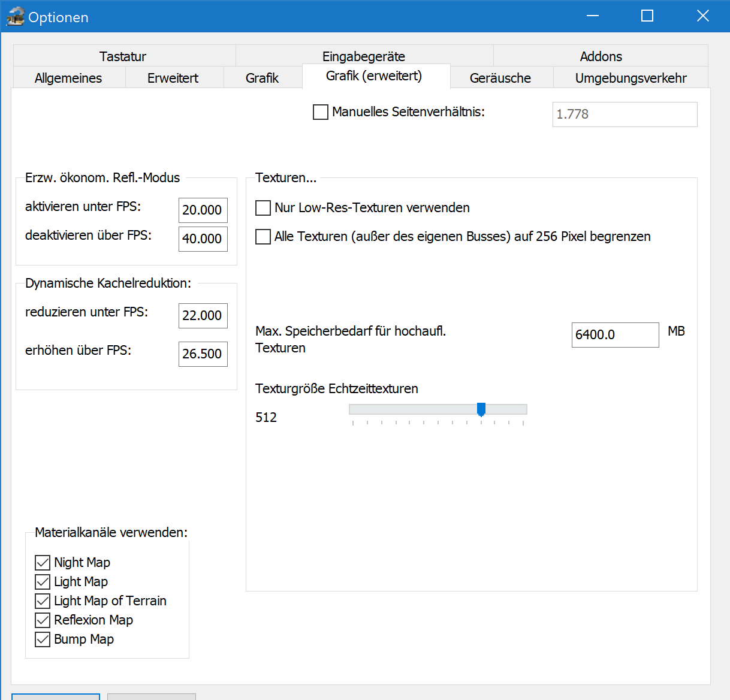
Task: Enable the Manuelles Seitenverhältnis checkbox
Action: coord(321,112)
